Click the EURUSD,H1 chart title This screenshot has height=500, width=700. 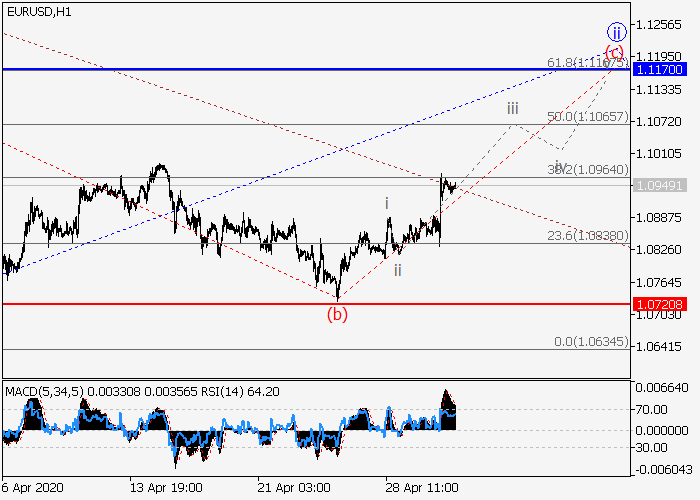tap(37, 11)
